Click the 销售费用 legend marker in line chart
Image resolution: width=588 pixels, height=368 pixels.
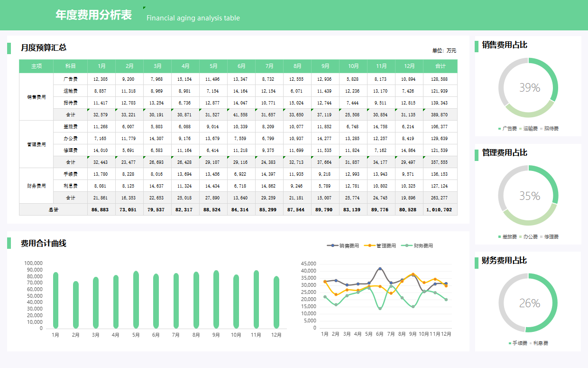coord(333,245)
